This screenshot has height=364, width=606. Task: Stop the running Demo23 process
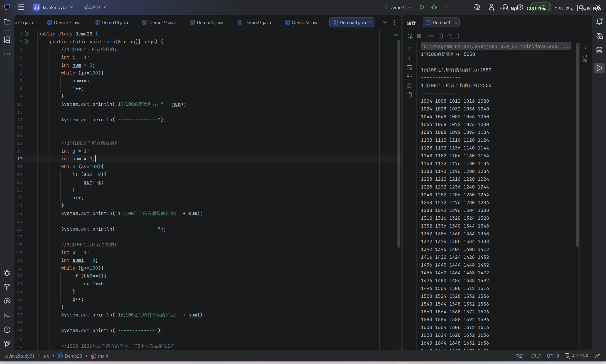(x=419, y=36)
